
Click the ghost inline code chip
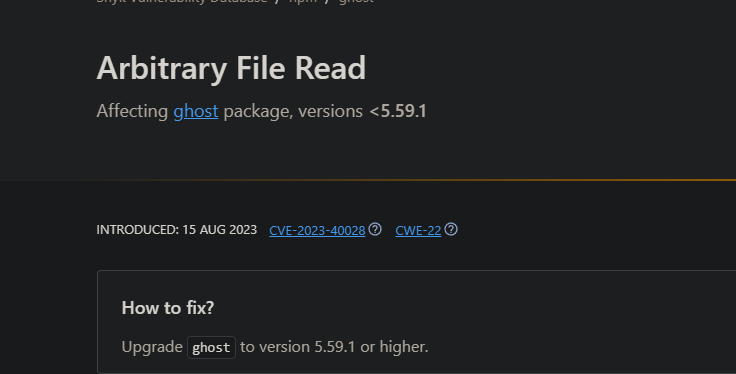click(211, 347)
